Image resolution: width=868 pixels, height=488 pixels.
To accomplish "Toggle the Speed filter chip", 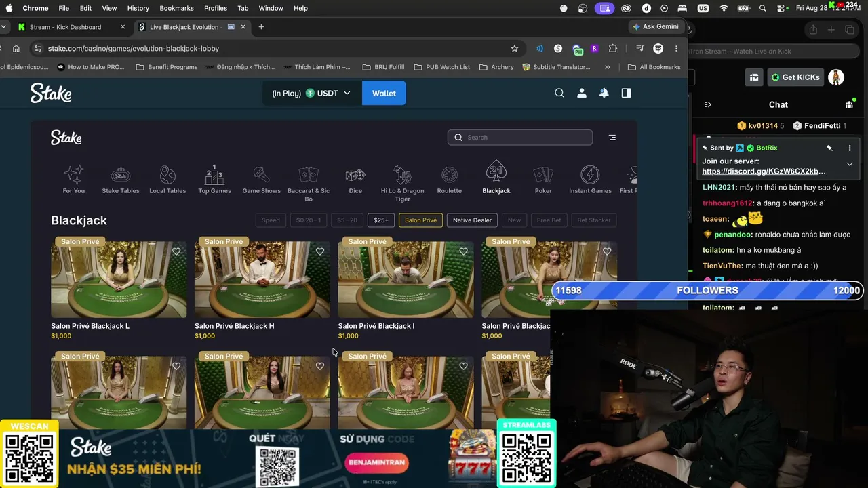I will (271, 220).
